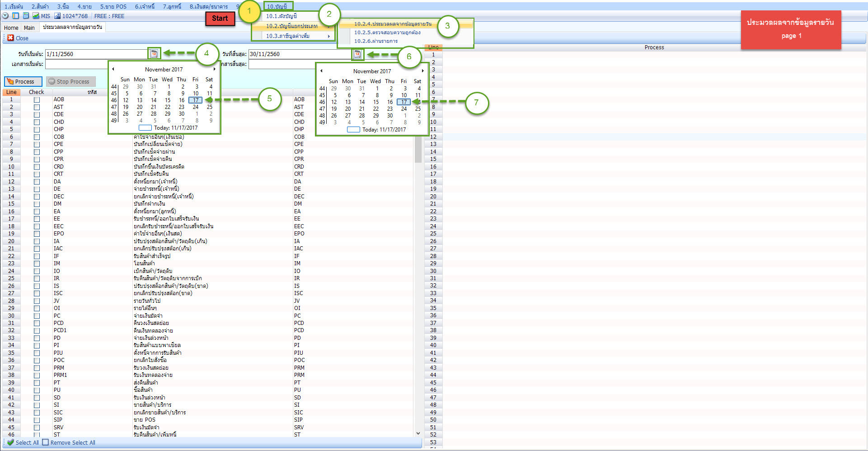Click the scroll-down arrow of the document list
This screenshot has height=451, width=868.
tap(418, 433)
